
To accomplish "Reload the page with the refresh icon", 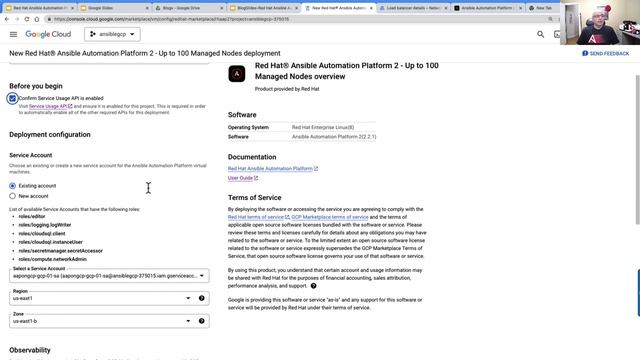I will 27,19.
